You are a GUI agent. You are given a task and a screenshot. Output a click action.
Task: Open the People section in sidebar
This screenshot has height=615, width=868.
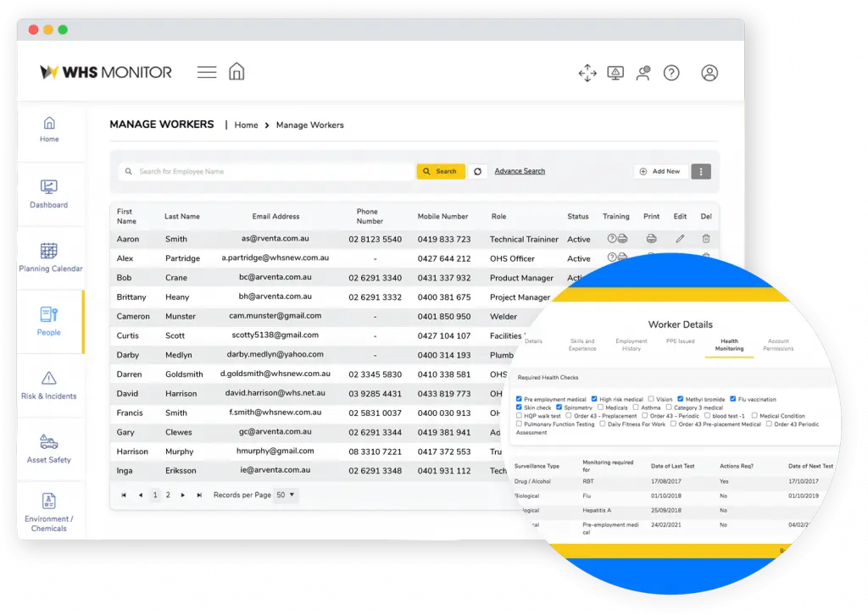[x=48, y=322]
